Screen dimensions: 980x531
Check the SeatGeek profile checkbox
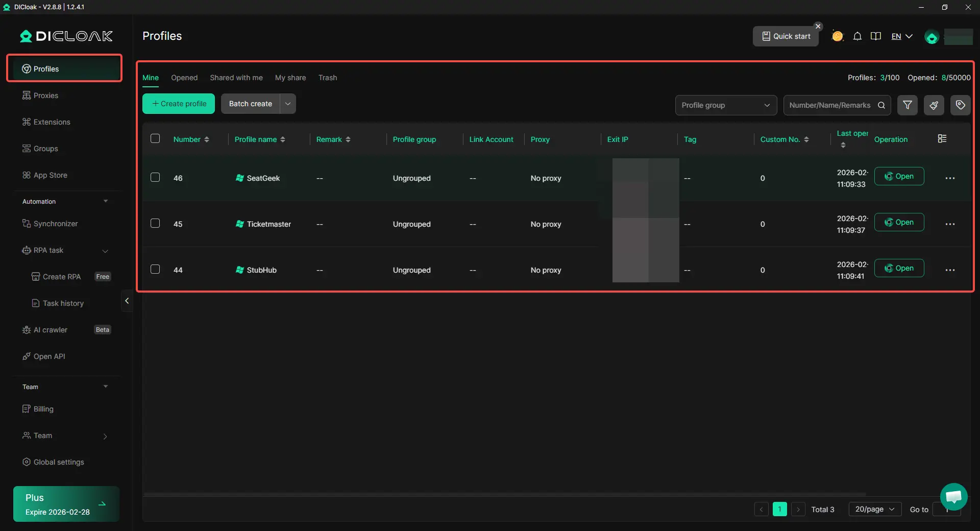pyautogui.click(x=155, y=177)
